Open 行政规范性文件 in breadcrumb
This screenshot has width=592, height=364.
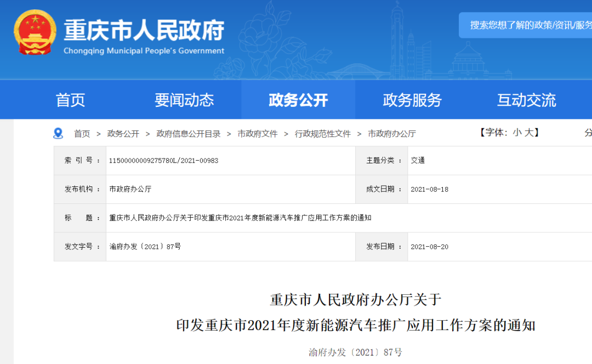tap(323, 134)
